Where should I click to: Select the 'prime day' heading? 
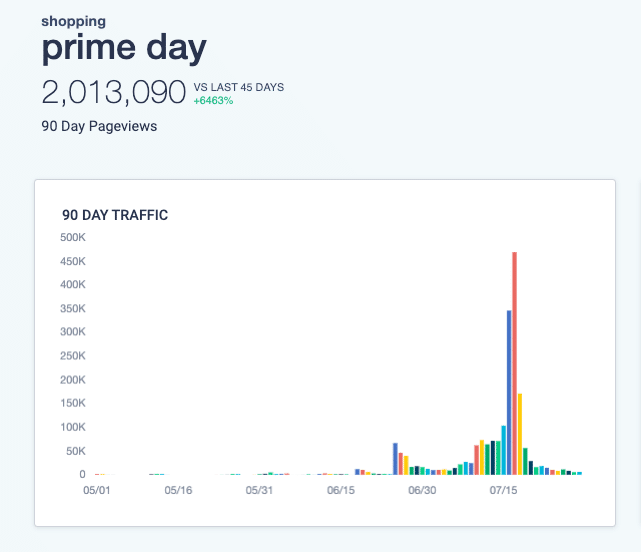[x=124, y=49]
